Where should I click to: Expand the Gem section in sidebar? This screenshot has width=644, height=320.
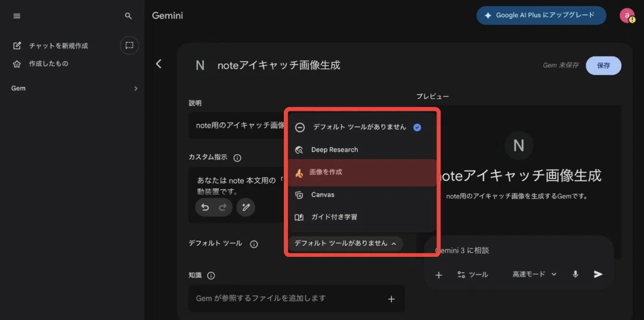(x=74, y=88)
